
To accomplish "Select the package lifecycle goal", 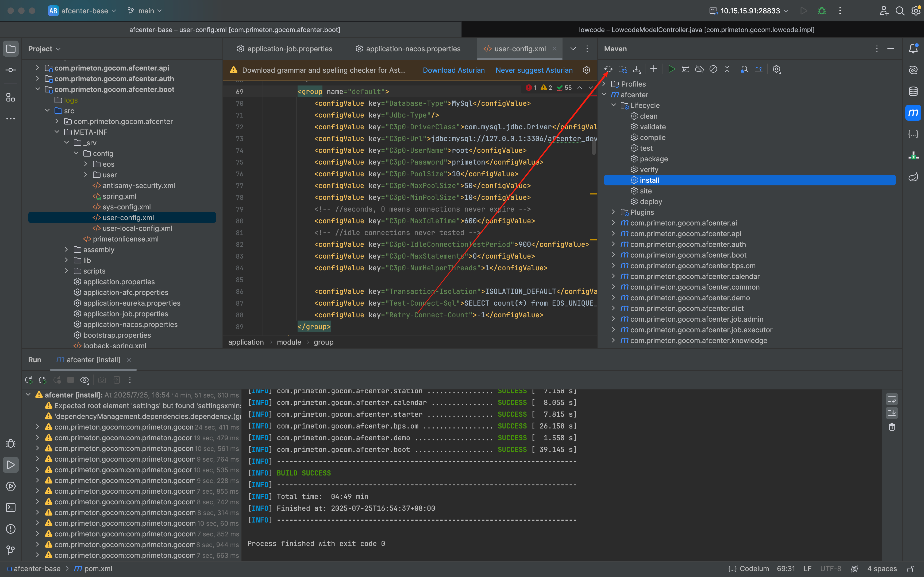I will [654, 159].
